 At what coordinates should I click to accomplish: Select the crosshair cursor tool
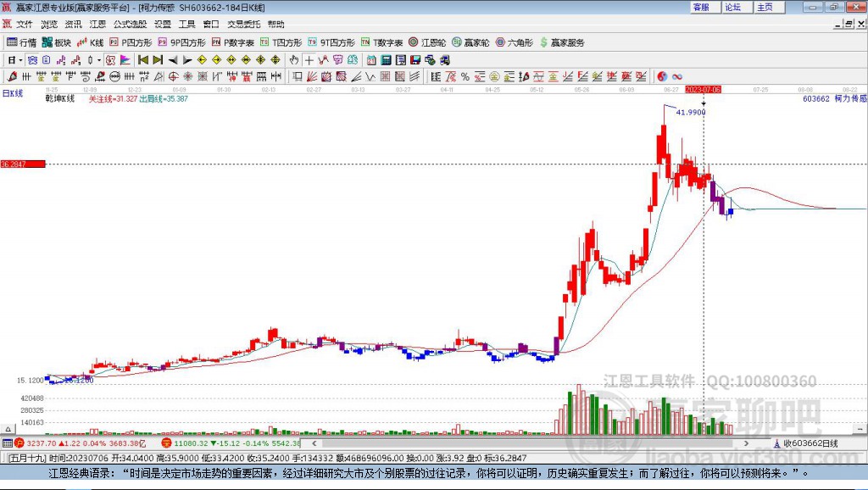click(x=309, y=60)
